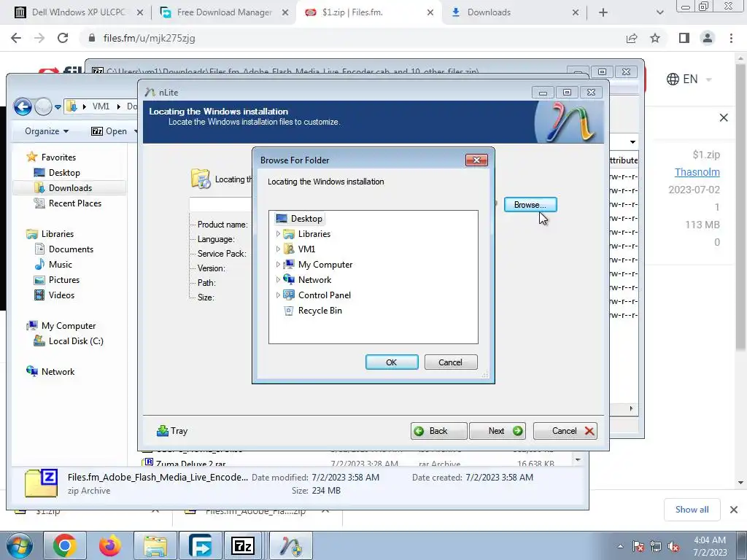Open Explorer recent locations dropdown arrow
Screen dimensions: 747x560
[x=58, y=107]
